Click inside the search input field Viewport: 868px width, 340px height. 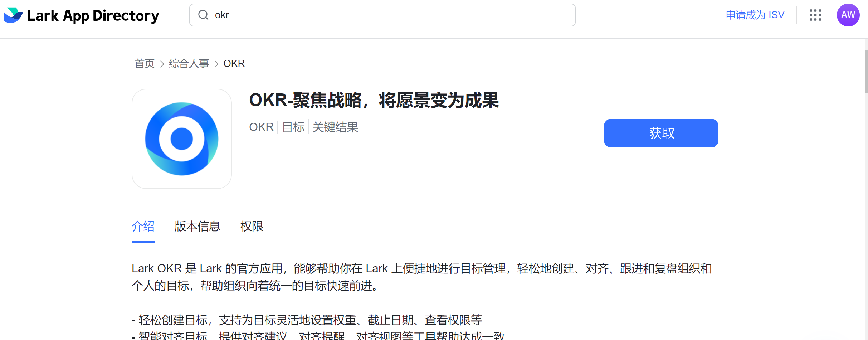371,15
